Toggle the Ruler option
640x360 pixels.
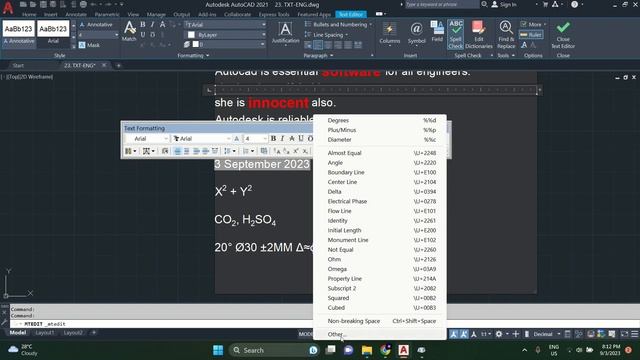click(531, 35)
